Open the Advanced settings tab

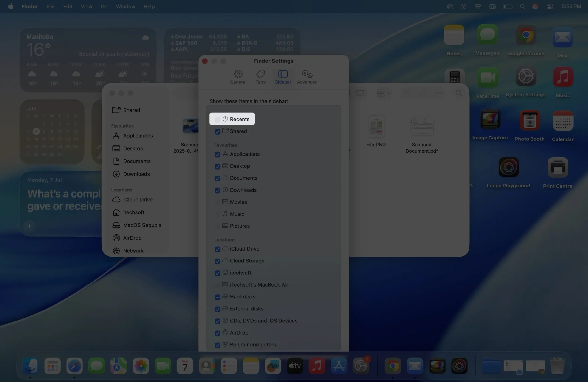coord(307,76)
